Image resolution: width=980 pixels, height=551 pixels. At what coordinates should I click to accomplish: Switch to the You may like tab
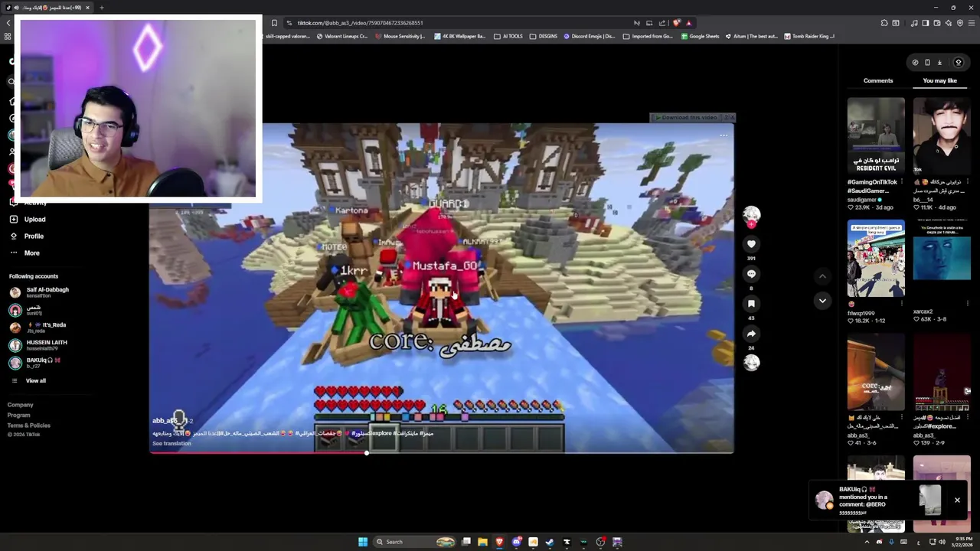click(939, 80)
